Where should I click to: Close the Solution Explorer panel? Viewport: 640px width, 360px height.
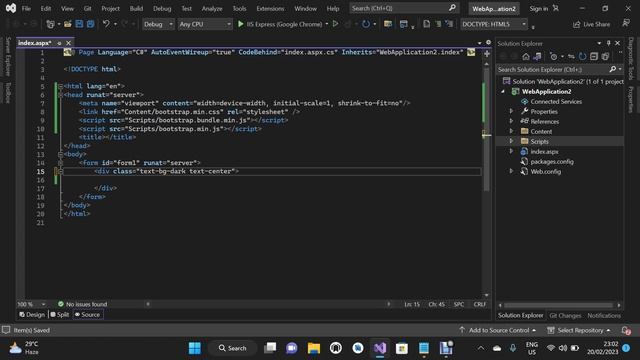coord(618,43)
